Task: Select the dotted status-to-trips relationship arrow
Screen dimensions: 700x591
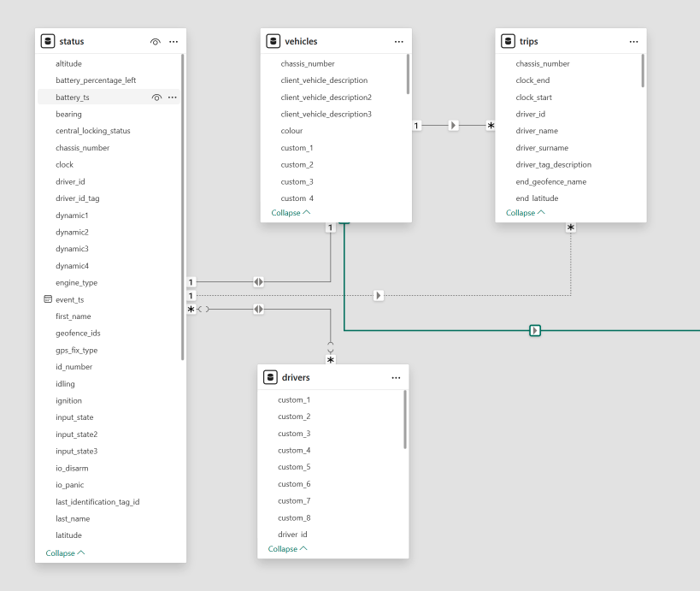Action: pyautogui.click(x=378, y=295)
